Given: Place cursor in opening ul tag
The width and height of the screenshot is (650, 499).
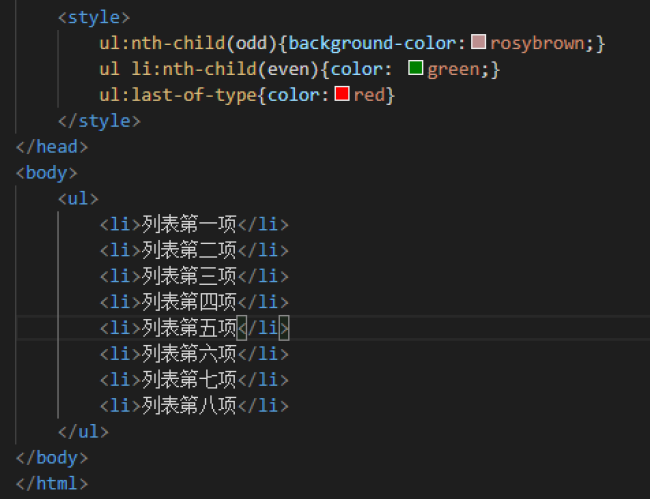Looking at the screenshot, I should (x=78, y=199).
